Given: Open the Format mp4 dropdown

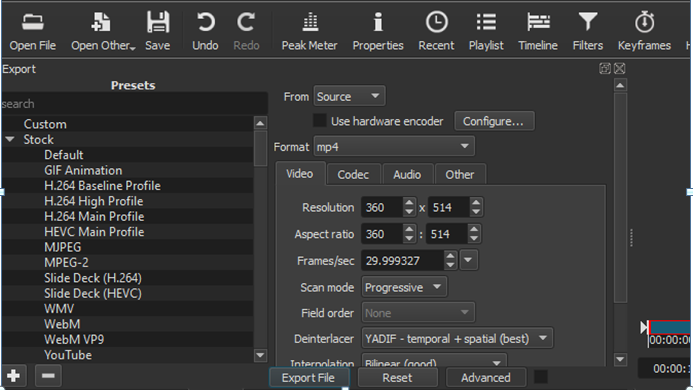Looking at the screenshot, I should coord(394,146).
